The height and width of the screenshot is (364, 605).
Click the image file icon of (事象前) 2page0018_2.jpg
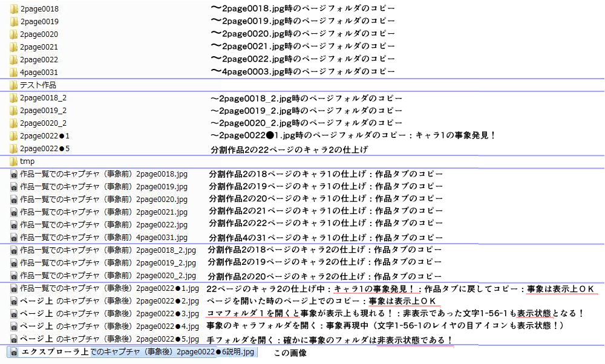click(x=14, y=251)
